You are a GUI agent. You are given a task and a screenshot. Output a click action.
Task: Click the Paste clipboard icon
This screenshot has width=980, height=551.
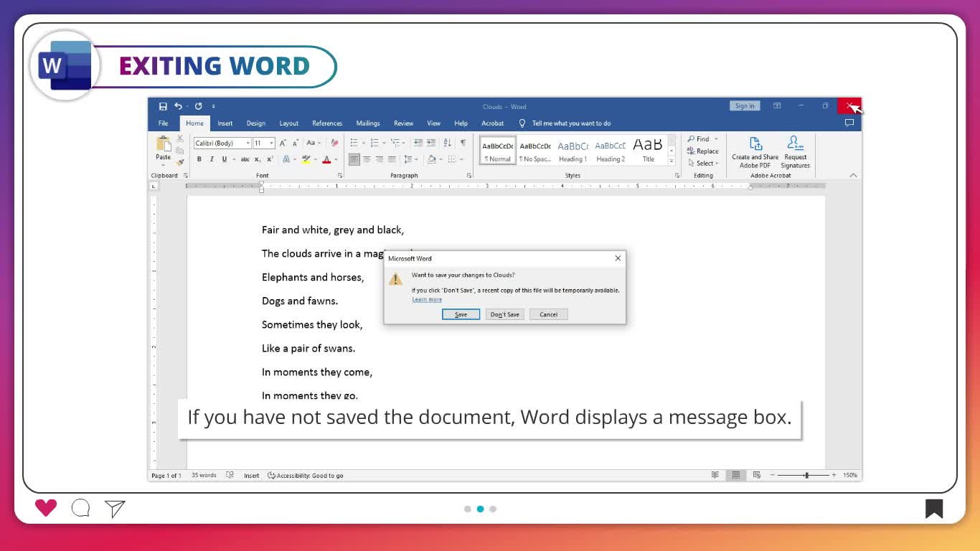[x=164, y=145]
